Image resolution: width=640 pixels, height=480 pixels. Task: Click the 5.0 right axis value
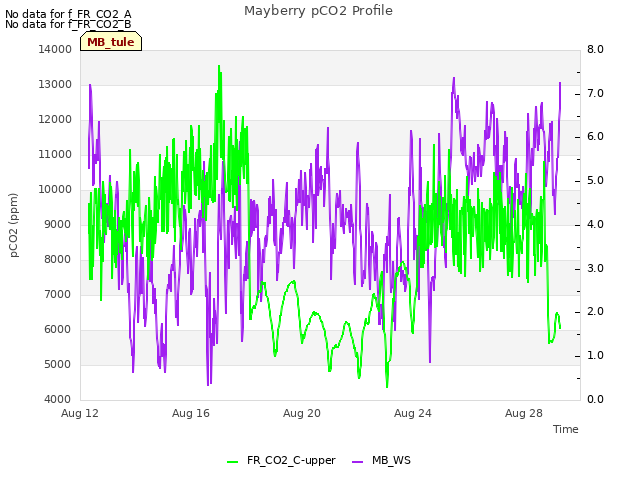(x=595, y=181)
